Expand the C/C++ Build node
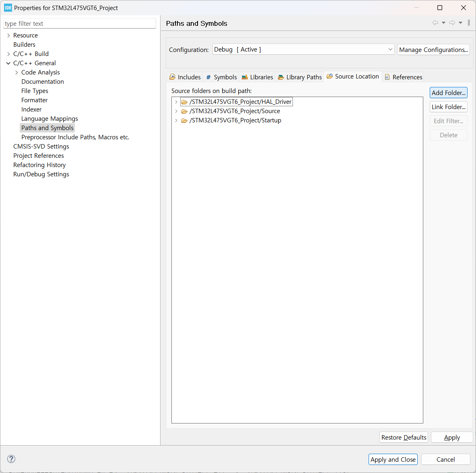This screenshot has width=476, height=473. point(8,54)
